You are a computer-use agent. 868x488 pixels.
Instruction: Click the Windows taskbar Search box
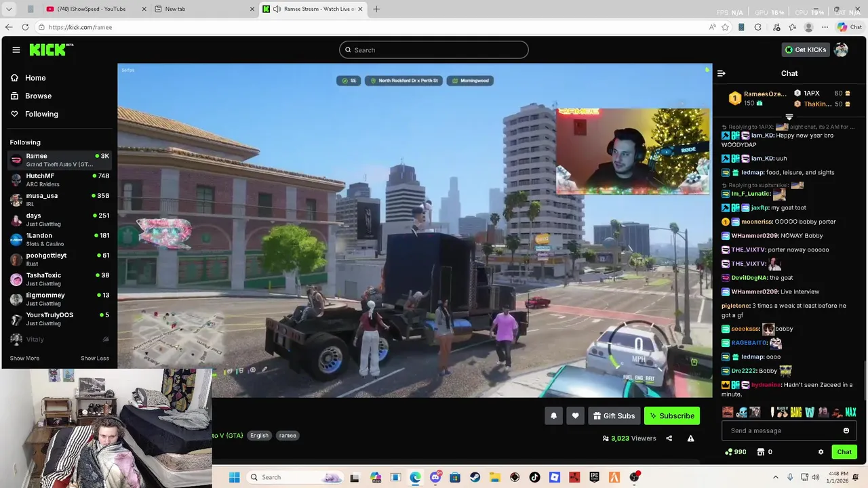pos(295,477)
